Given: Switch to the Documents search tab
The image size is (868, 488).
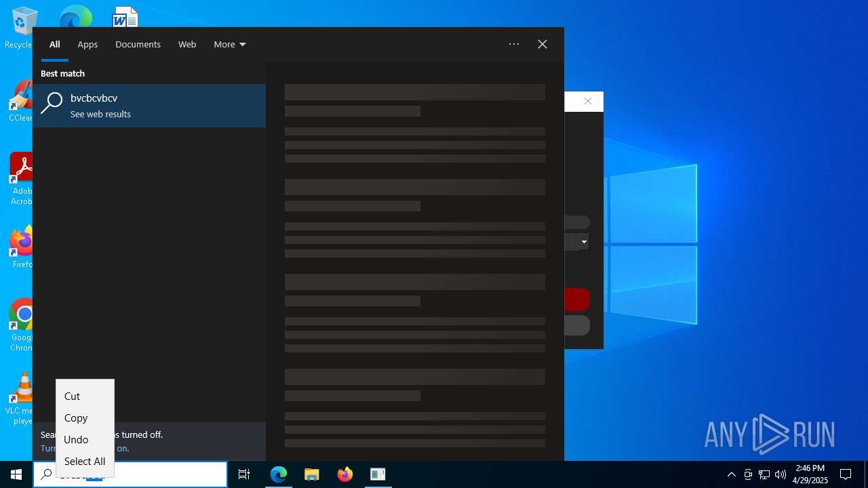Looking at the screenshot, I should click(x=138, y=44).
